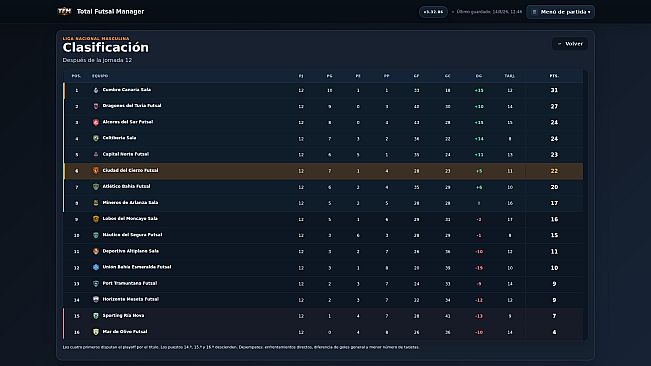Click the Sporting Ría Nova crest
The image size is (651, 366).
[x=96, y=316]
